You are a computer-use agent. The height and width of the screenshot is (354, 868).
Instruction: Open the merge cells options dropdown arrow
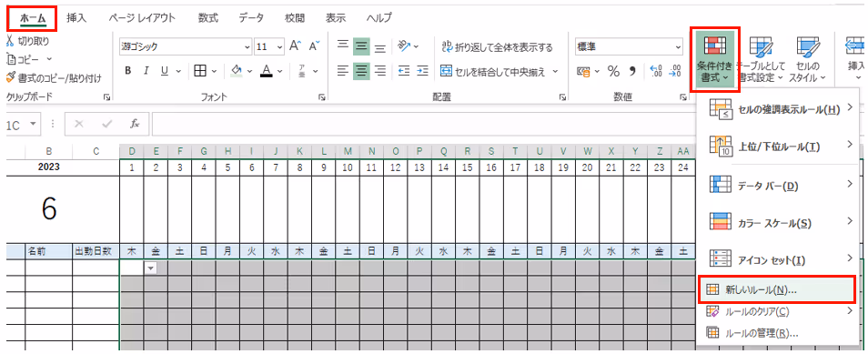[x=555, y=71]
